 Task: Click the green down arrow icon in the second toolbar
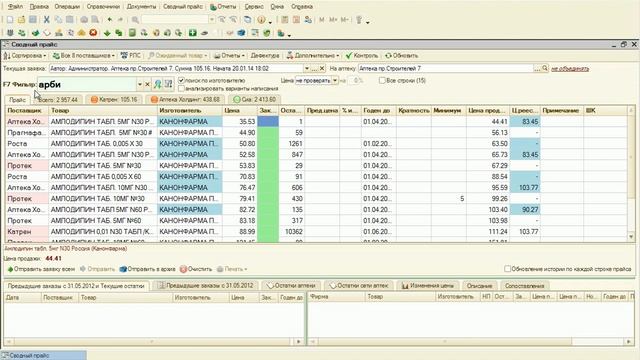(x=107, y=33)
